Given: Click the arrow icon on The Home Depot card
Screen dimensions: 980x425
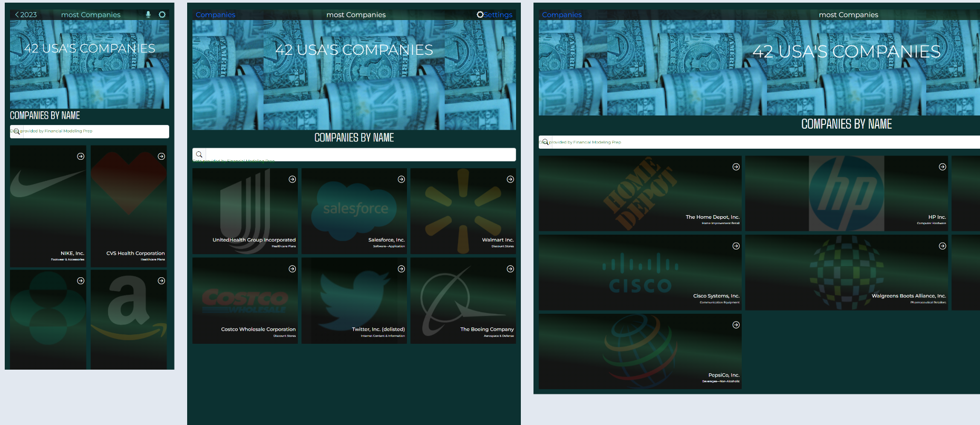Looking at the screenshot, I should click(736, 167).
